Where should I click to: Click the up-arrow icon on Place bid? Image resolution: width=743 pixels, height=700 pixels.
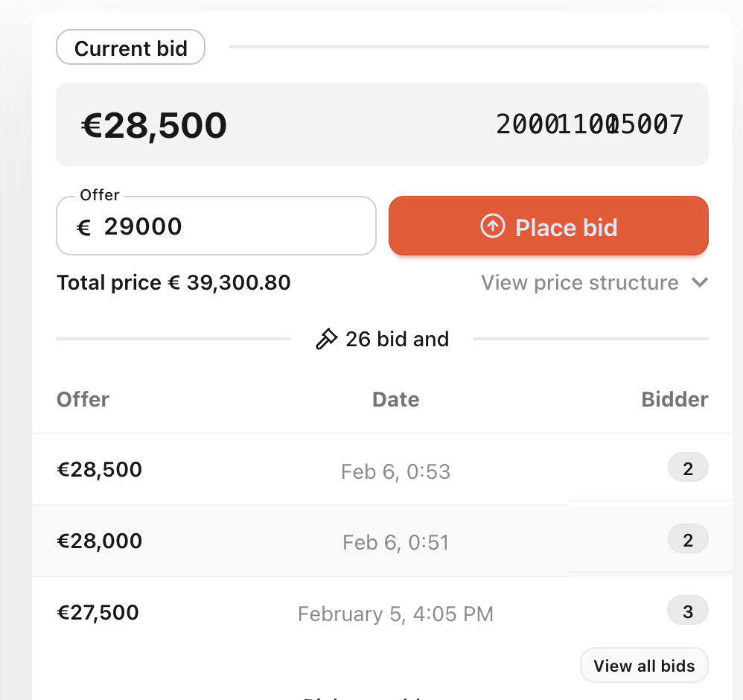pos(492,226)
